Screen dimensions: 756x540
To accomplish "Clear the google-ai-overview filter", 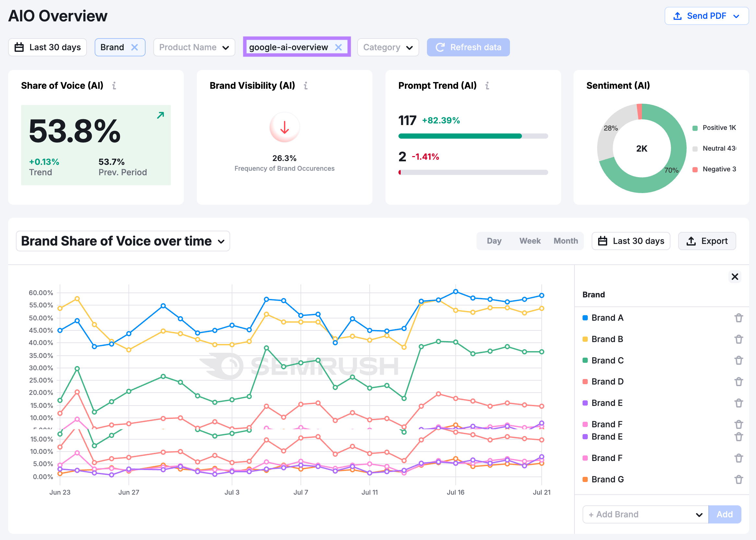I will [x=338, y=47].
